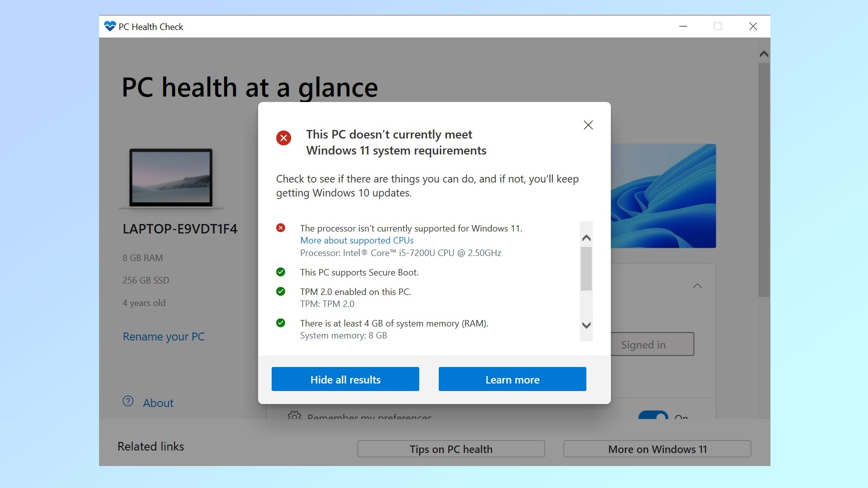Click green checkmark next to Secure Boot
Image resolution: width=868 pixels, height=488 pixels.
coord(281,272)
